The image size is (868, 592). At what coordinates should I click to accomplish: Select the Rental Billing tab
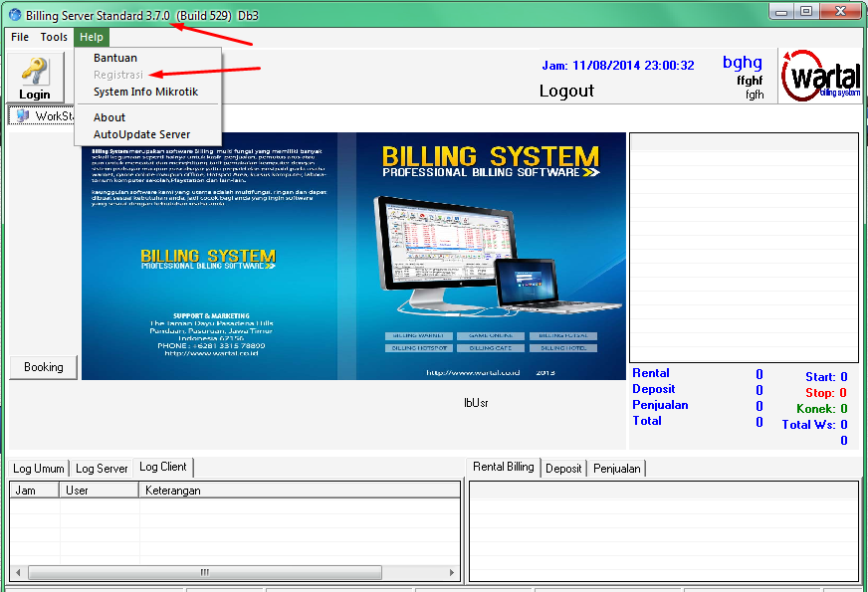[504, 467]
